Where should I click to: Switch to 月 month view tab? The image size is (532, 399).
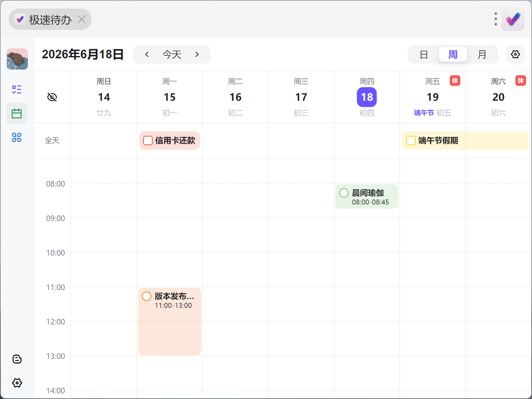click(482, 54)
